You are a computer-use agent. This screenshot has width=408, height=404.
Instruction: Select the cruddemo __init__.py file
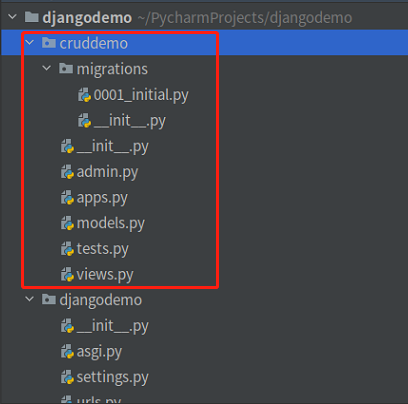pos(113,146)
